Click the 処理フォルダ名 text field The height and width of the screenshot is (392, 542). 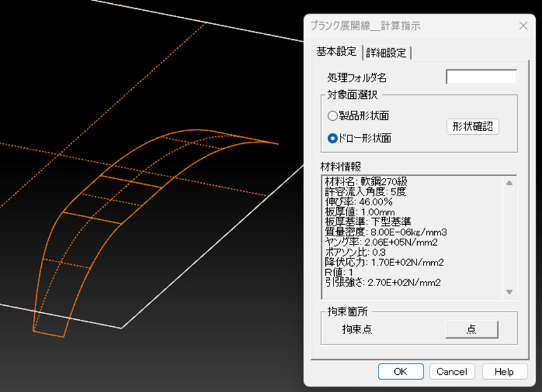pos(481,77)
